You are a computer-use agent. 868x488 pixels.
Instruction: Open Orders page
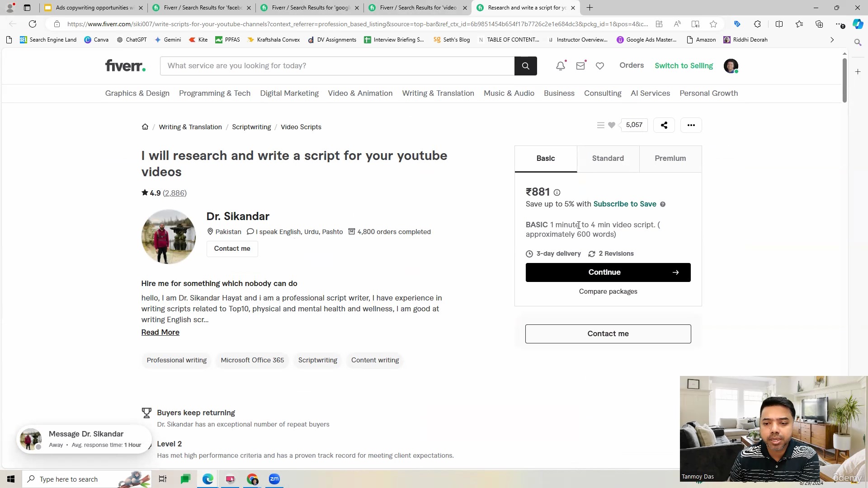tap(632, 66)
